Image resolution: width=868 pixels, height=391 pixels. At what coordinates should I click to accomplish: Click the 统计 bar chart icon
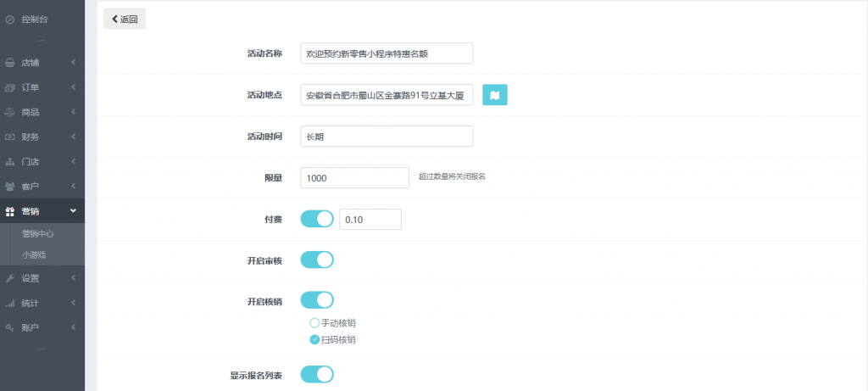coord(9,303)
